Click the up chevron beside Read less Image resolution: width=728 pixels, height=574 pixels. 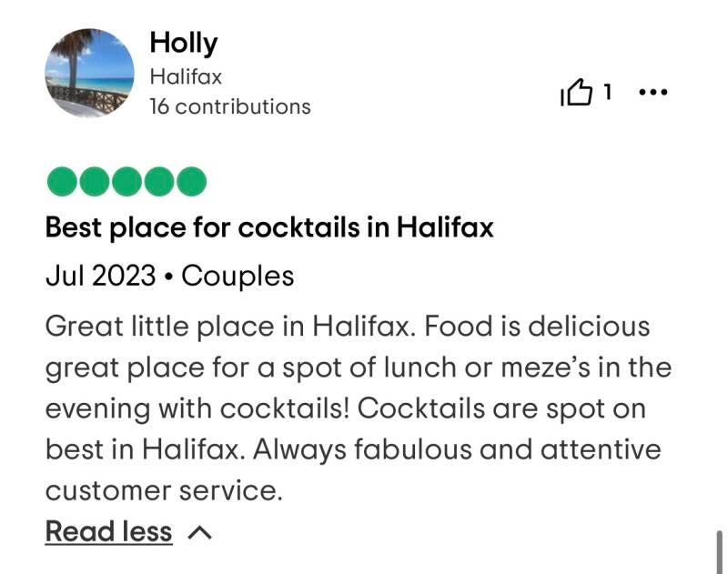199,533
